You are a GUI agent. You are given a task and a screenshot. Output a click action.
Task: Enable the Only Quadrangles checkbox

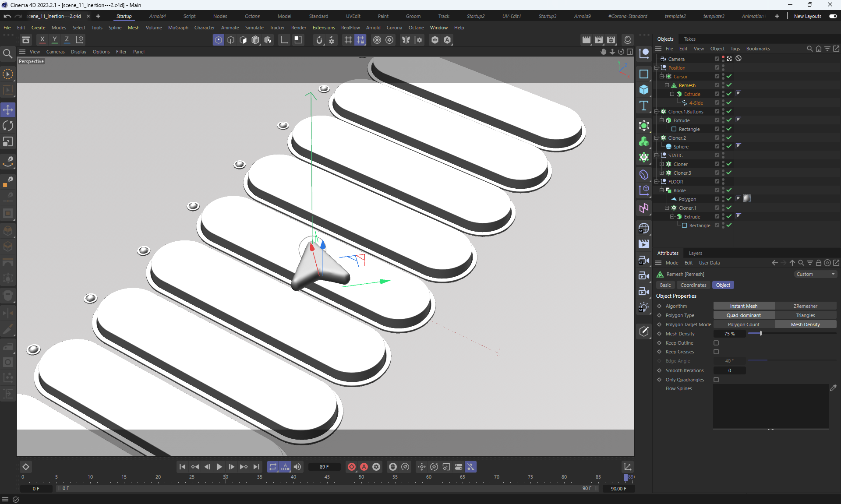pos(716,380)
